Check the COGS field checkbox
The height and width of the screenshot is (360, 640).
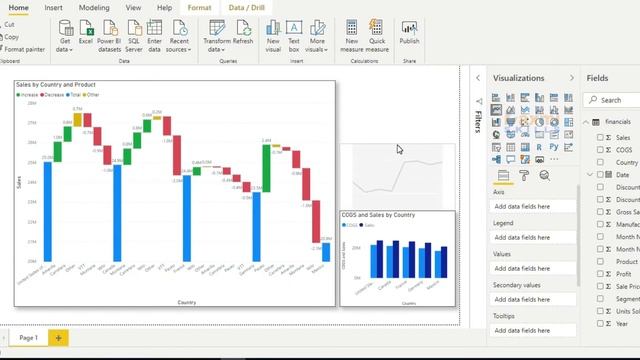pos(600,150)
